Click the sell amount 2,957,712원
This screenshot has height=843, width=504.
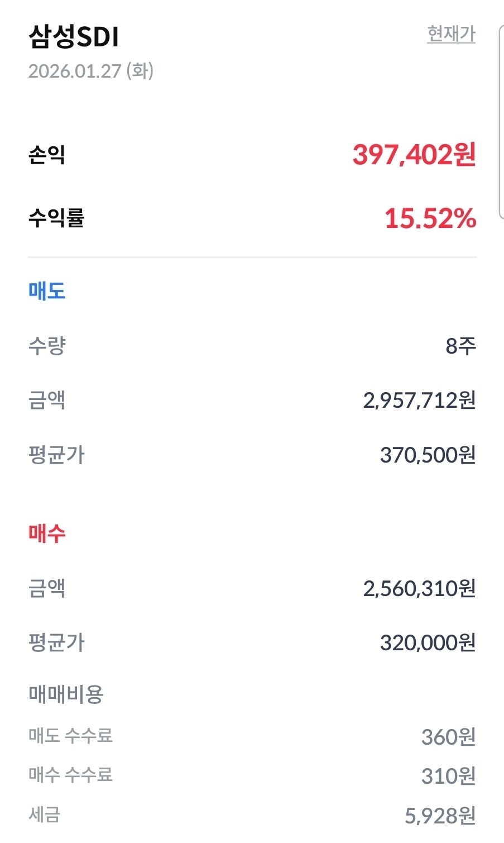point(419,401)
